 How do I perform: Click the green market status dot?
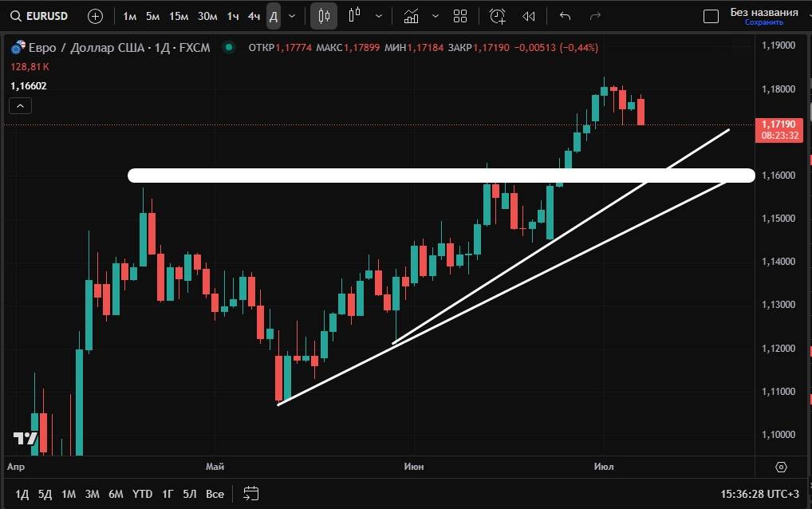click(x=228, y=47)
